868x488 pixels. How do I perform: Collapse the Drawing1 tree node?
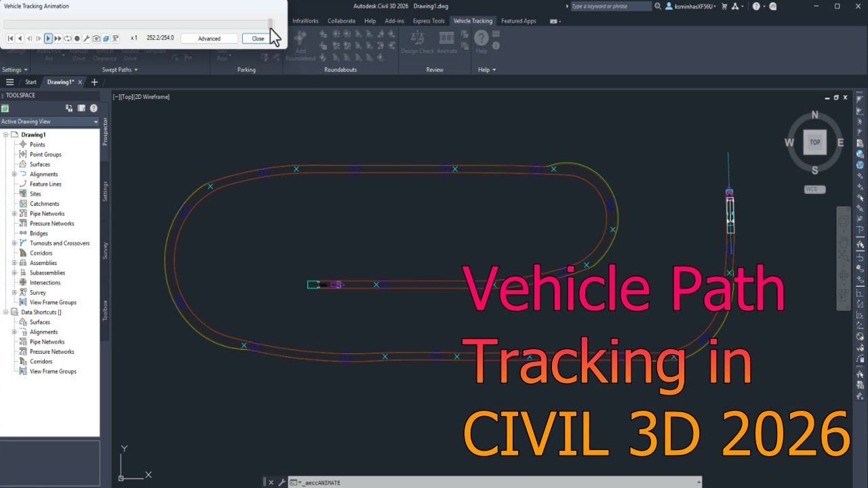[x=5, y=135]
